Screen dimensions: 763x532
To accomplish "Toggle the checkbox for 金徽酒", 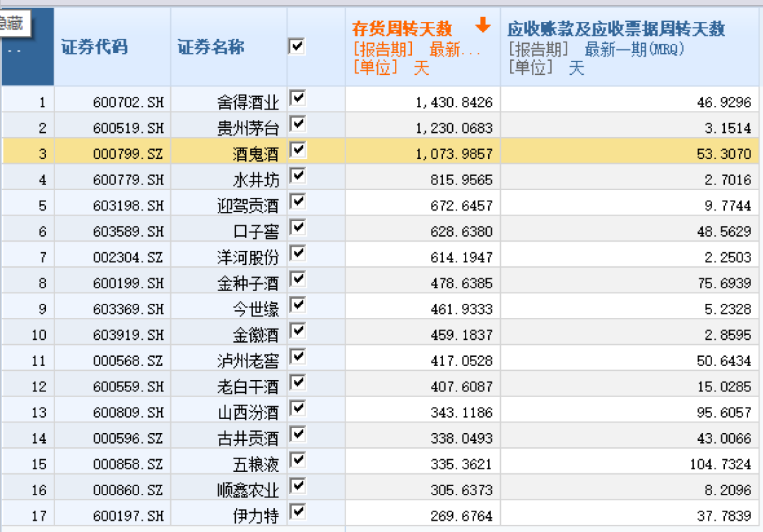I will tap(297, 331).
